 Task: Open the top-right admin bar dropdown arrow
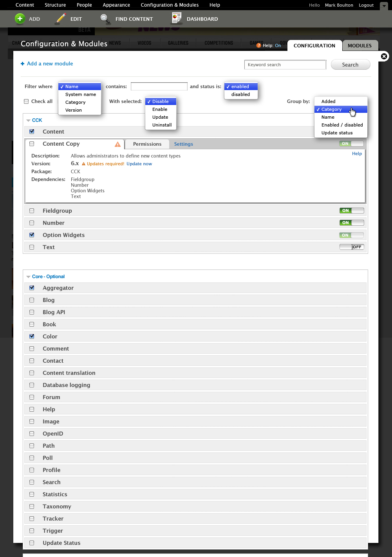(x=383, y=6)
